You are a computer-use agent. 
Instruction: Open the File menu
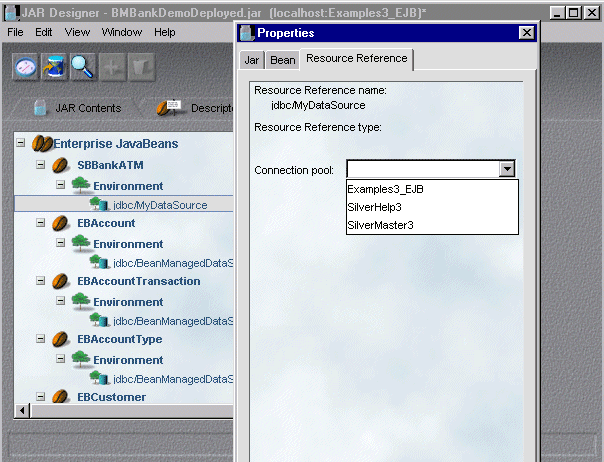tap(15, 32)
